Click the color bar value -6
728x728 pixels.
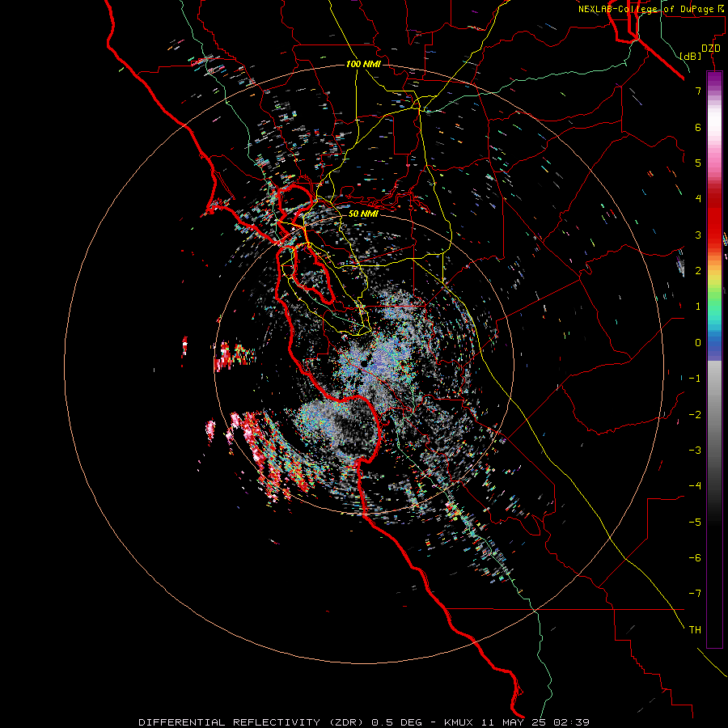tap(695, 558)
